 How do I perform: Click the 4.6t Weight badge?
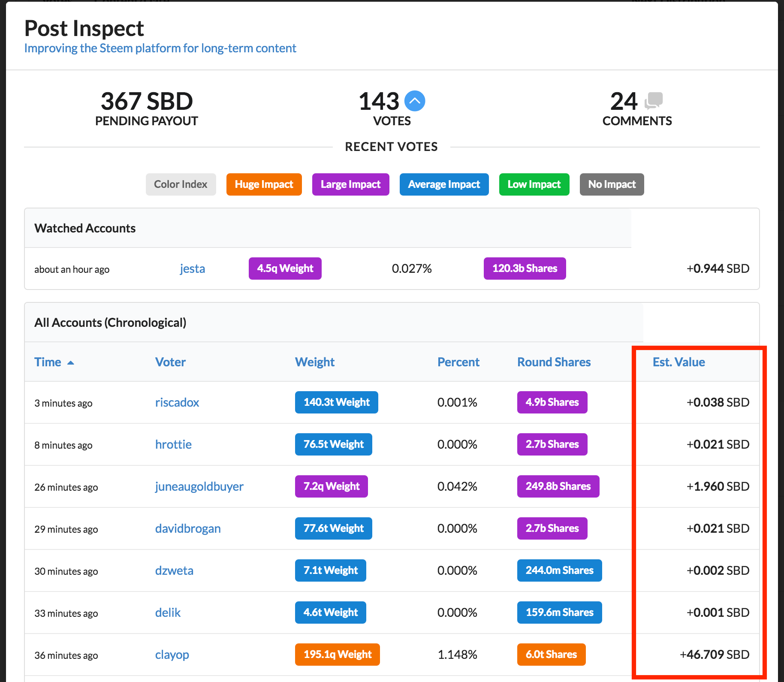pyautogui.click(x=330, y=613)
